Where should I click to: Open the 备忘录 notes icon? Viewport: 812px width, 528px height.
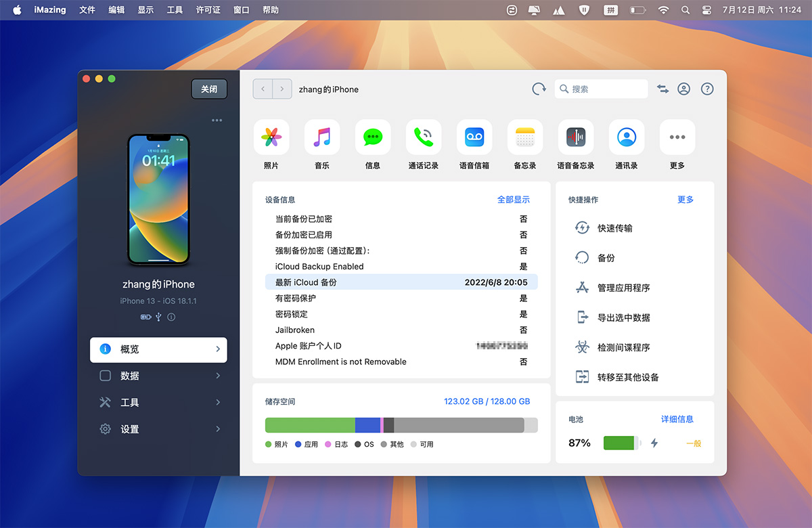(525, 137)
